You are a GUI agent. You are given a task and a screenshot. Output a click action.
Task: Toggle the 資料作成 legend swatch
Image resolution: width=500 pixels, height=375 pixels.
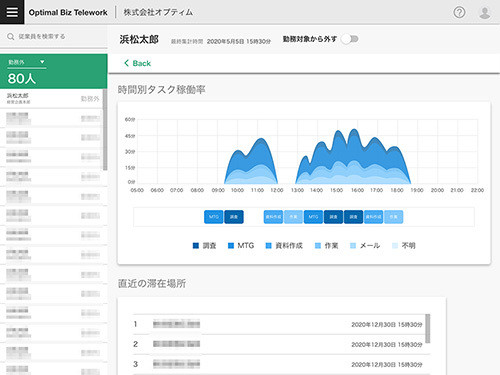[x=268, y=246]
